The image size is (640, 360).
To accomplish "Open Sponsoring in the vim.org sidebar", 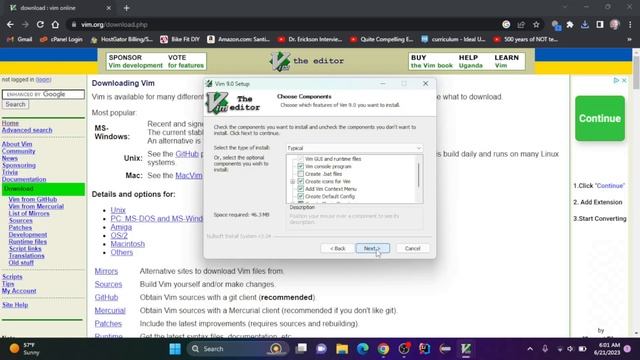I will click(19, 165).
